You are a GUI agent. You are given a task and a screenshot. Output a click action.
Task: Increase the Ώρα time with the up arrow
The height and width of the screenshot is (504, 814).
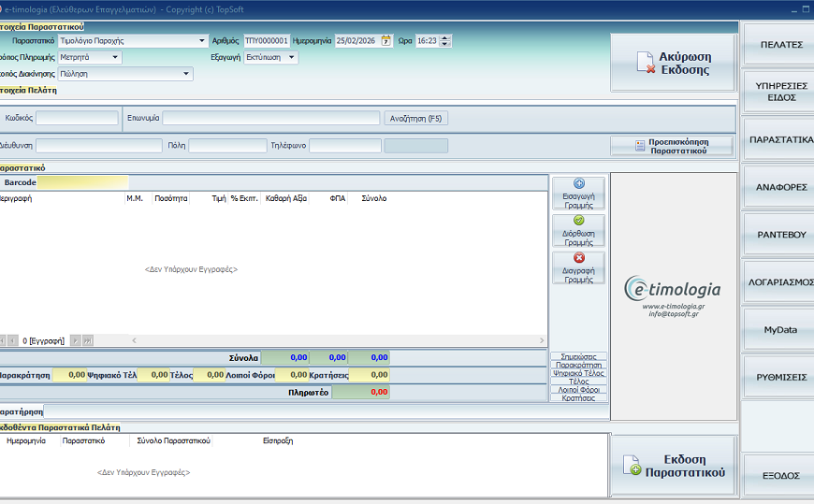(445, 38)
